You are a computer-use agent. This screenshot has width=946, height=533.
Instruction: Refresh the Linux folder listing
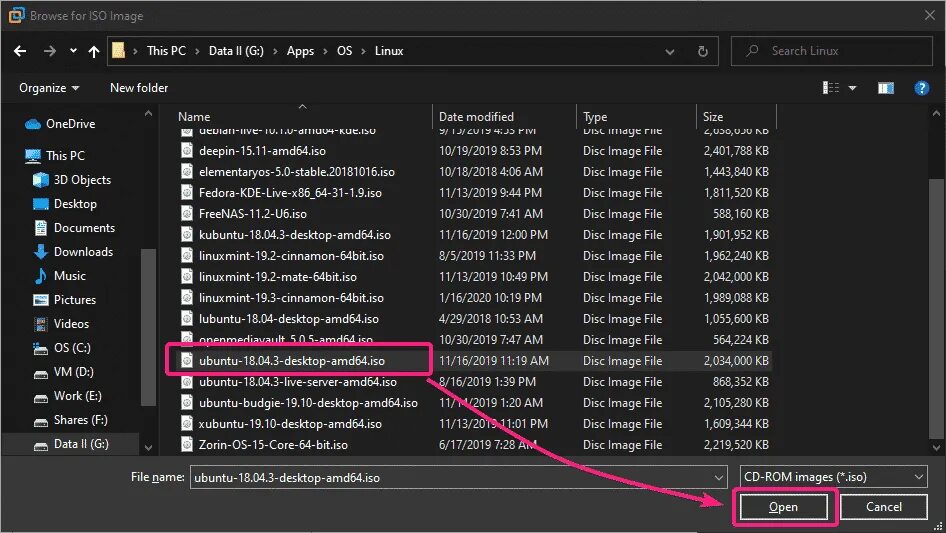(702, 51)
